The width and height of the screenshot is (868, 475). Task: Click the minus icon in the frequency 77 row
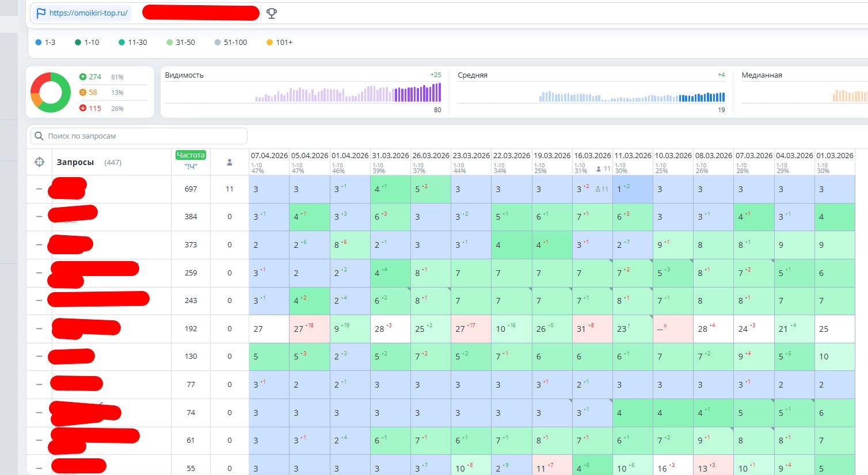pos(39,384)
